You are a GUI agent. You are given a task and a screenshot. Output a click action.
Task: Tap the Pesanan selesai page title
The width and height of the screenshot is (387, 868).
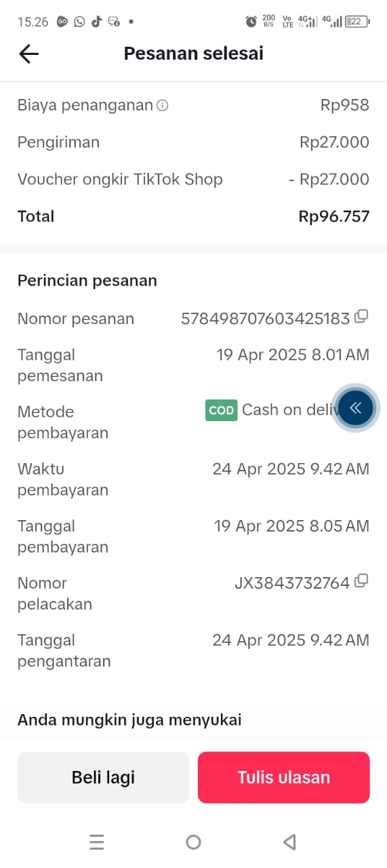coord(194,54)
